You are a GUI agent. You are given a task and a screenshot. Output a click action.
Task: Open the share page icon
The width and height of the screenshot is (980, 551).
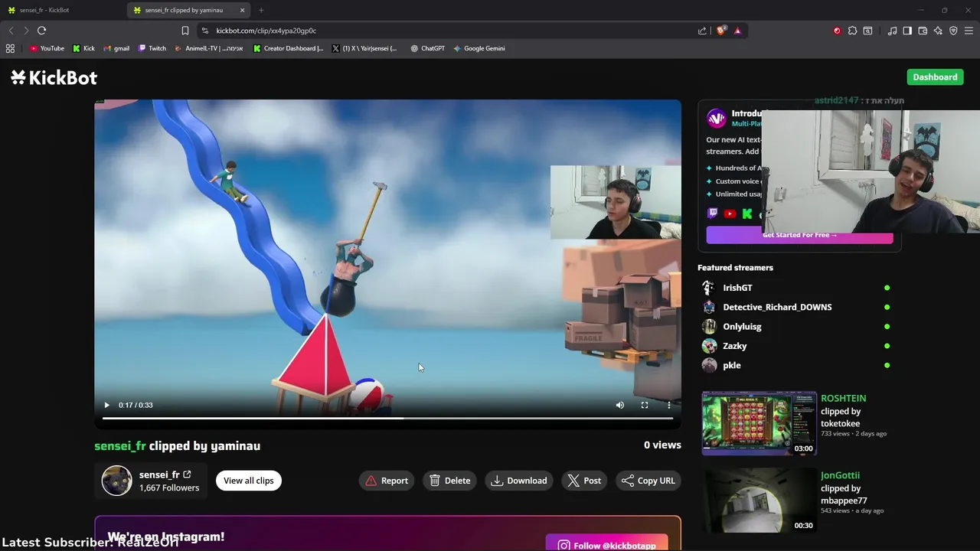click(702, 31)
